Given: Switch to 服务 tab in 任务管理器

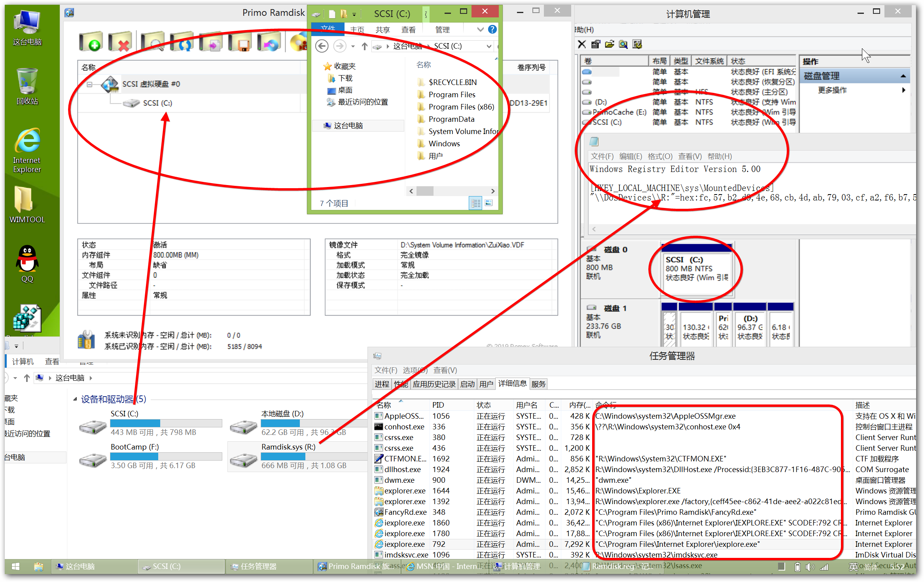Looking at the screenshot, I should (x=538, y=384).
